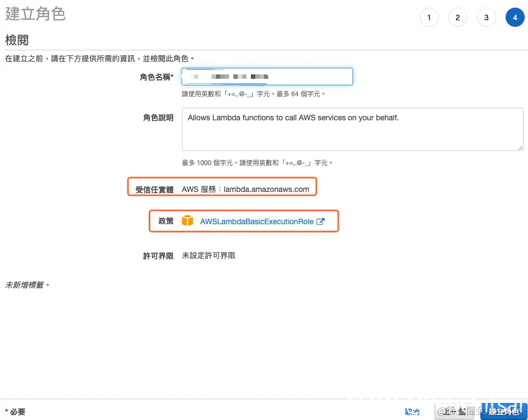Select step 1 in the progress indicator
The height and width of the screenshot is (420, 528).
point(429,17)
